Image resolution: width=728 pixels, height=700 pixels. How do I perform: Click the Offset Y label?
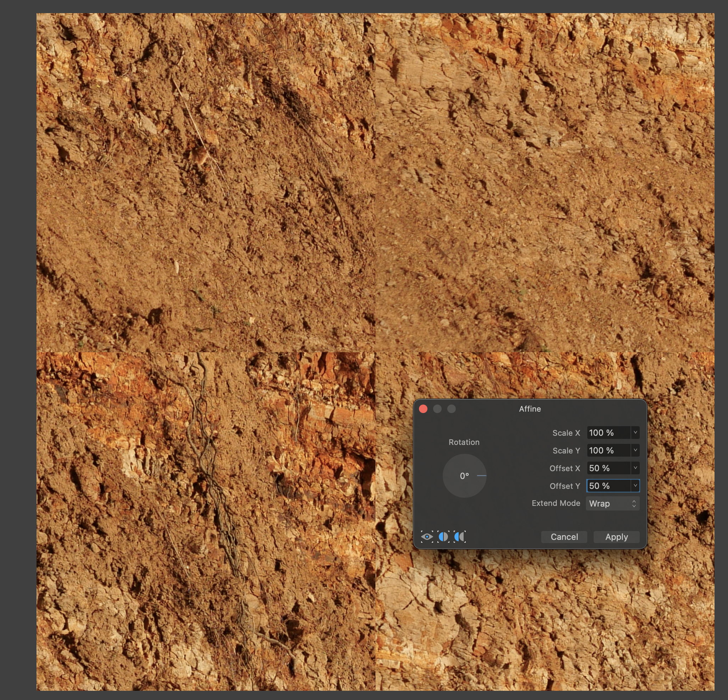pos(565,486)
